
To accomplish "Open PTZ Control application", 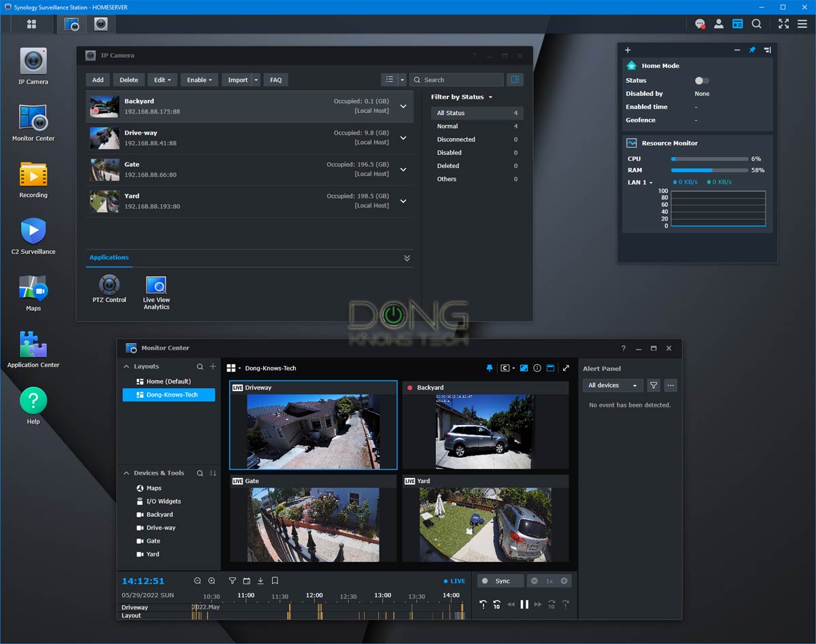I will click(109, 288).
